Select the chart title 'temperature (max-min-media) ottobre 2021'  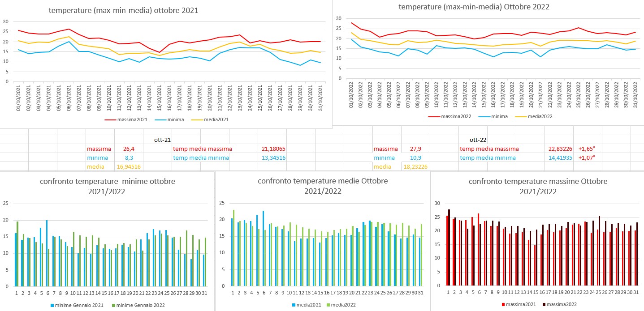click(x=123, y=10)
